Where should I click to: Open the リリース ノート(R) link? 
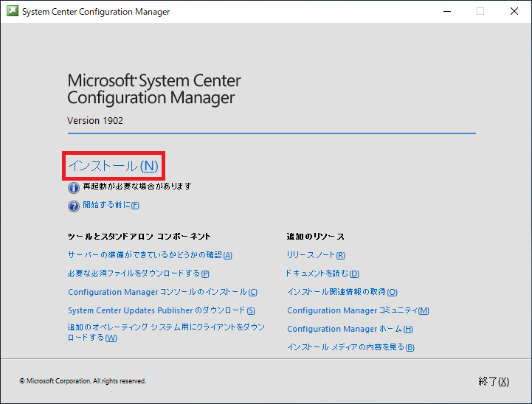tap(316, 255)
